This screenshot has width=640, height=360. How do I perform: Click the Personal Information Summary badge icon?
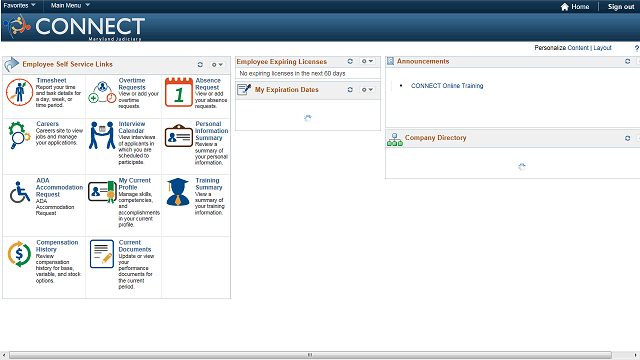click(x=179, y=136)
